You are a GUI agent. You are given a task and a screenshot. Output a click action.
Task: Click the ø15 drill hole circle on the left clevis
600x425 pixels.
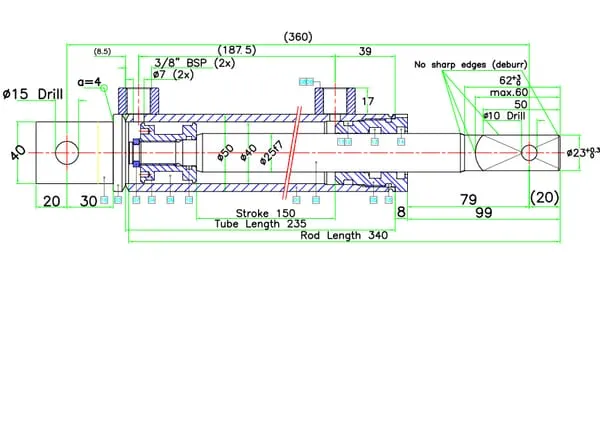[67, 152]
